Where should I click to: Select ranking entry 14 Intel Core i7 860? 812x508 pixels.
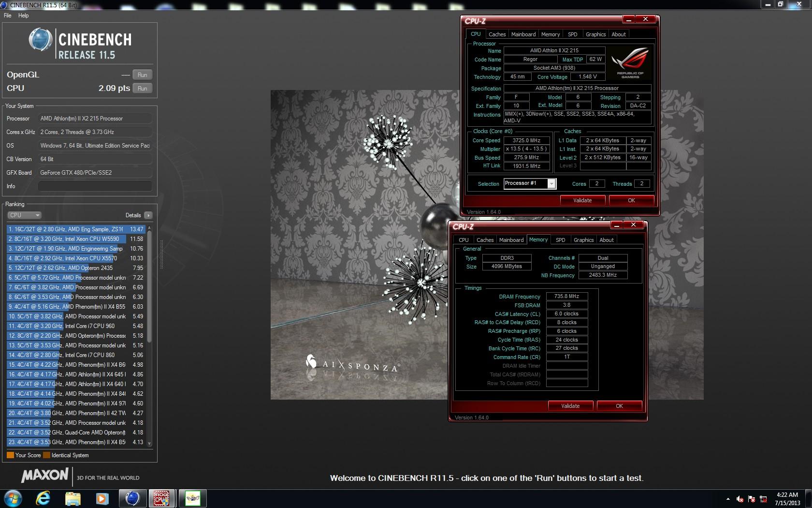76,355
